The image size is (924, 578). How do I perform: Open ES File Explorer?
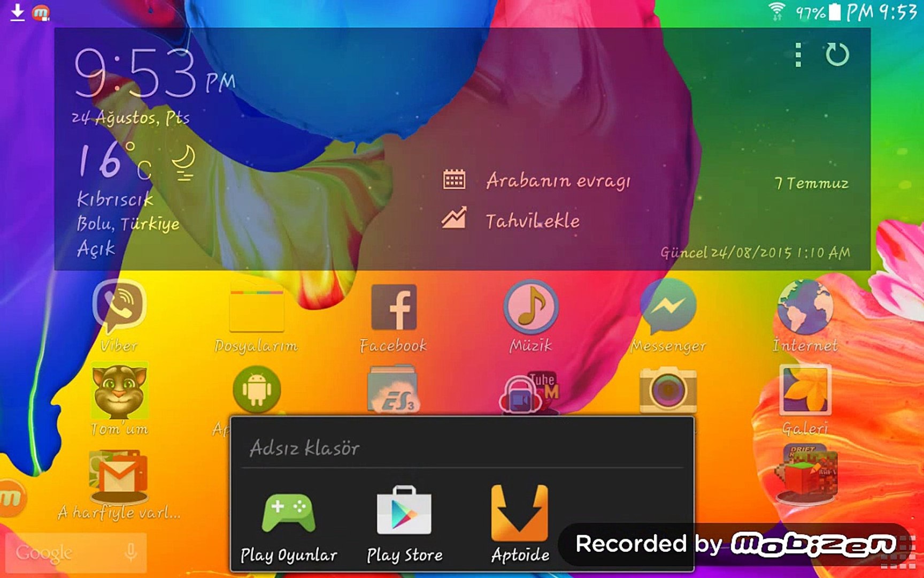(x=393, y=390)
